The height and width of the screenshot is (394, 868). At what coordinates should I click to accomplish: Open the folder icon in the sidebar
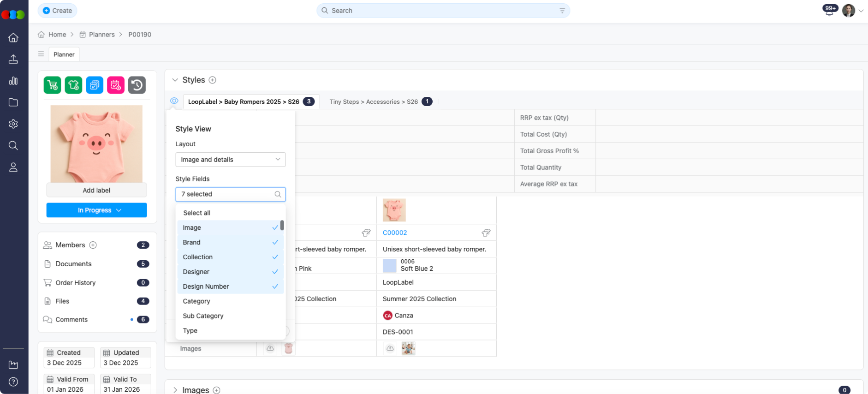coord(13,102)
